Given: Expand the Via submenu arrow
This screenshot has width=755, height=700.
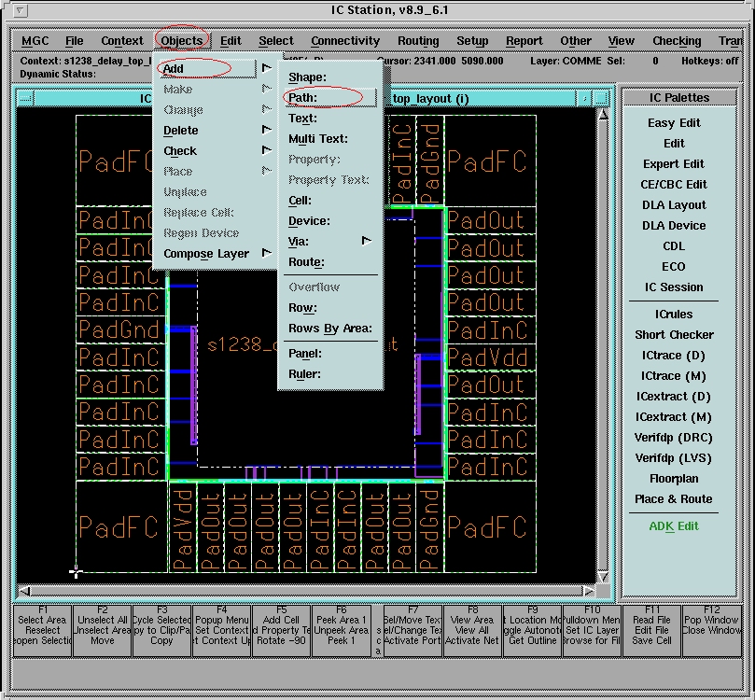Looking at the screenshot, I should pos(367,241).
